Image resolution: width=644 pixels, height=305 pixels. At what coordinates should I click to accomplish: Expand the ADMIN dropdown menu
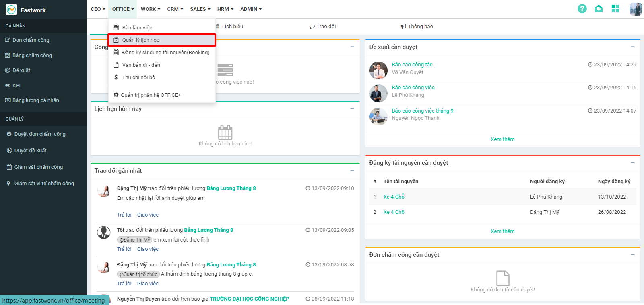click(x=251, y=9)
